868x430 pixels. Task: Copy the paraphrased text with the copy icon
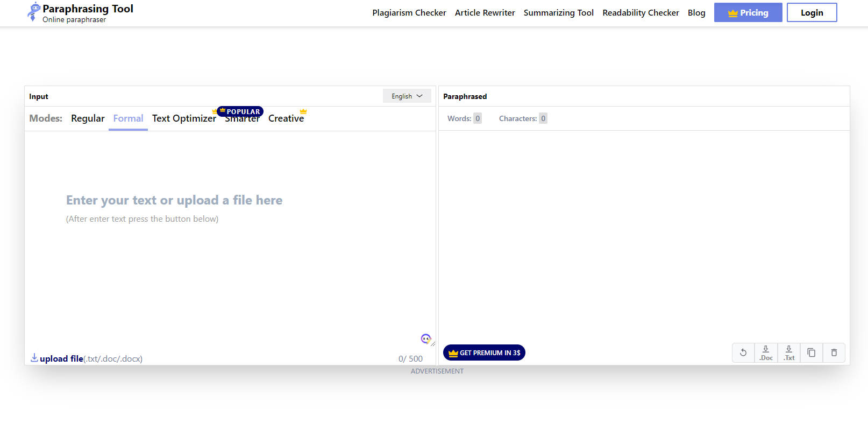[x=812, y=353]
